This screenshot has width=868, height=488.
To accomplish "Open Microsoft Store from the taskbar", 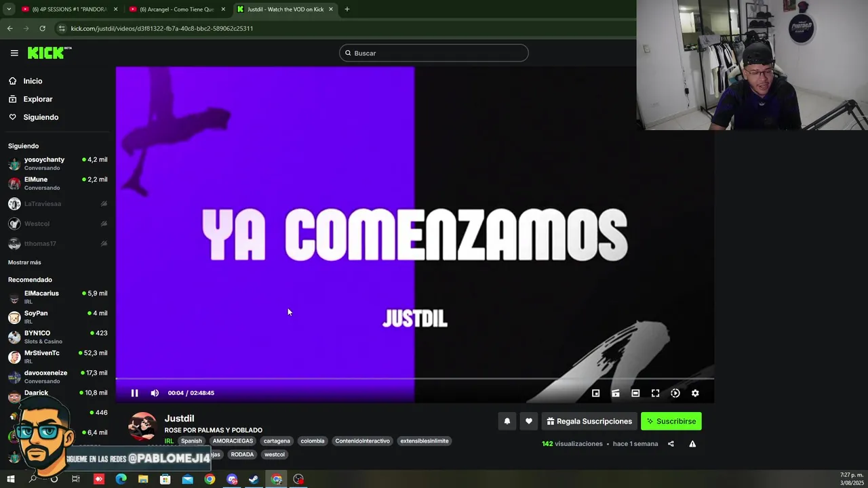I will 165,479.
